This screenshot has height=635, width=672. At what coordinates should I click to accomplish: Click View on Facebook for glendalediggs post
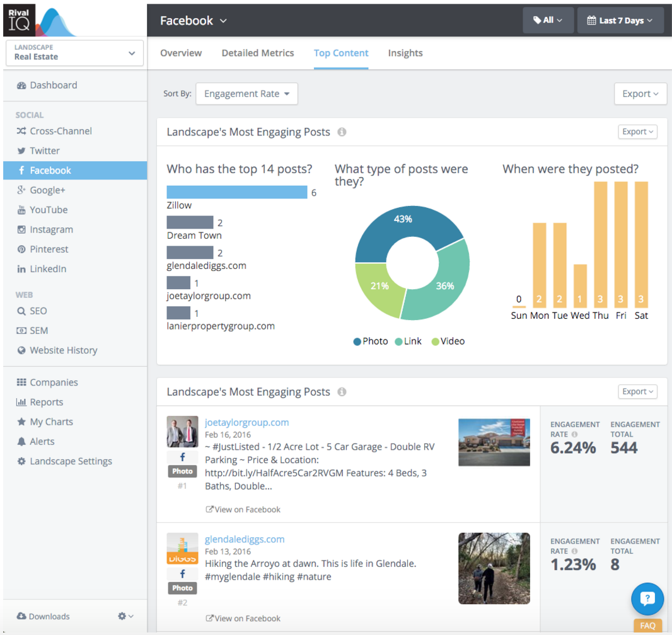tap(243, 619)
